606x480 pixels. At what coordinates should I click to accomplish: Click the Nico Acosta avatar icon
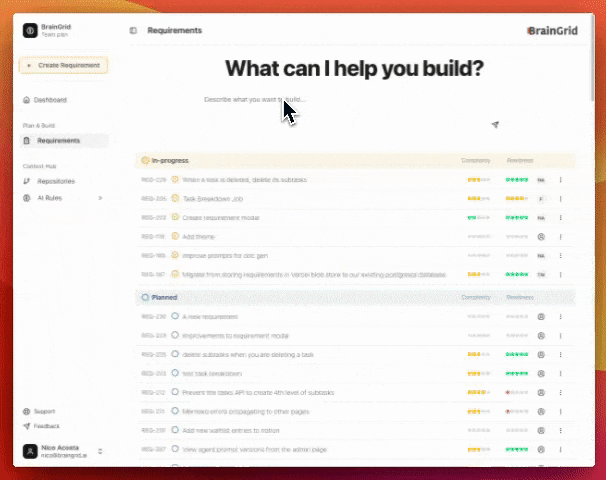[x=30, y=451]
